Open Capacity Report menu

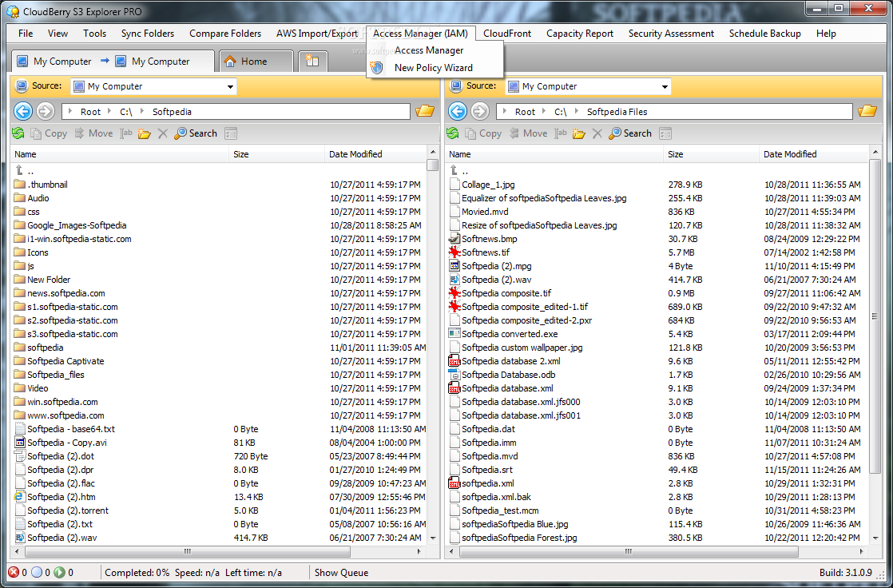[x=580, y=34]
